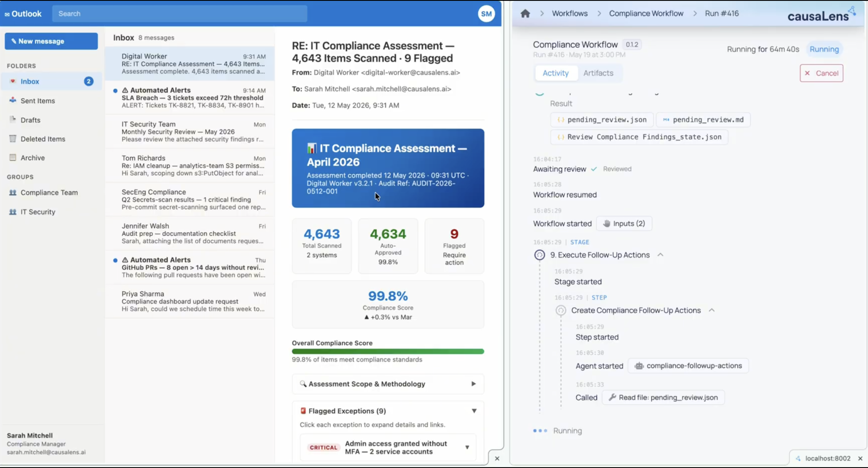Viewport: 868px width, 468px height.
Task: Click the Create Compliance Follow-Up Actions step status icon
Action: (x=561, y=310)
